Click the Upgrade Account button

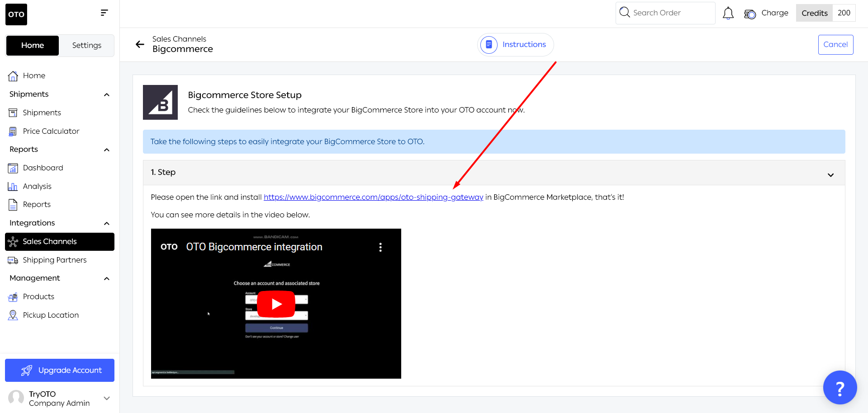(60, 371)
